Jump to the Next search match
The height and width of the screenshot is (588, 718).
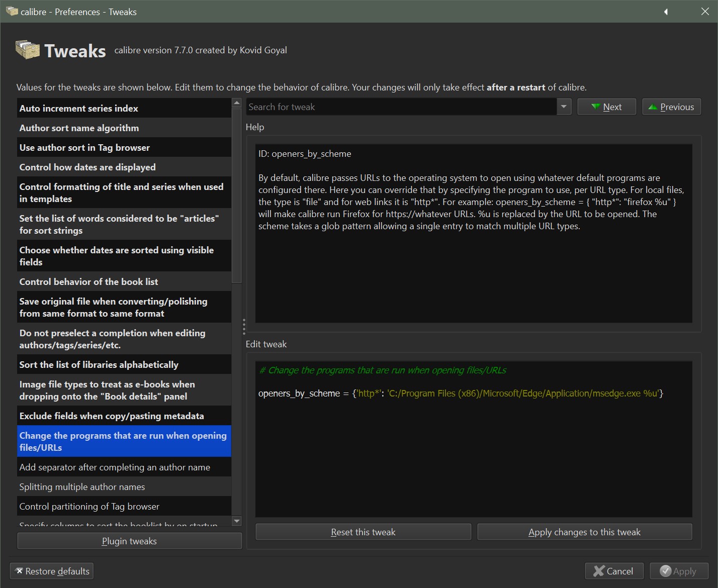607,107
